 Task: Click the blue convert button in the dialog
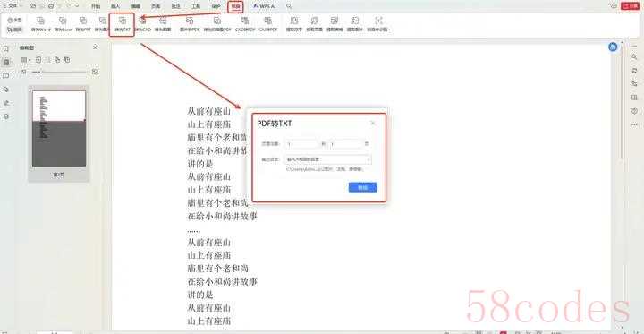362,187
